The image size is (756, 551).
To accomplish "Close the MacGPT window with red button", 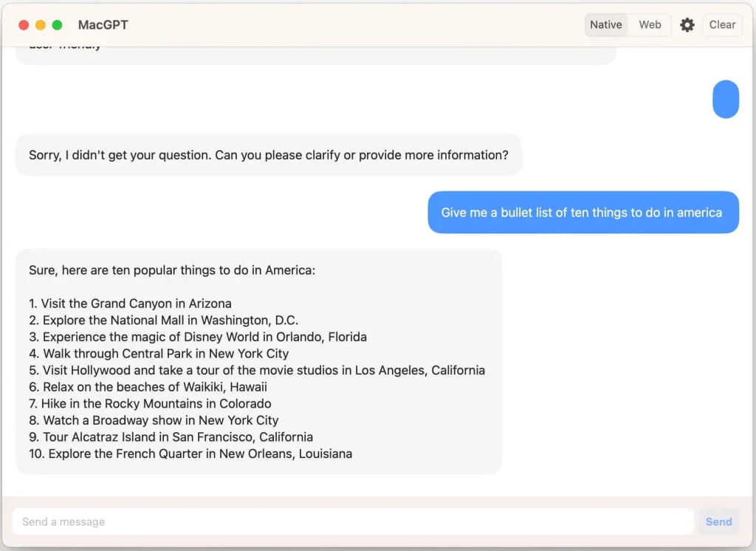I will coord(24,25).
